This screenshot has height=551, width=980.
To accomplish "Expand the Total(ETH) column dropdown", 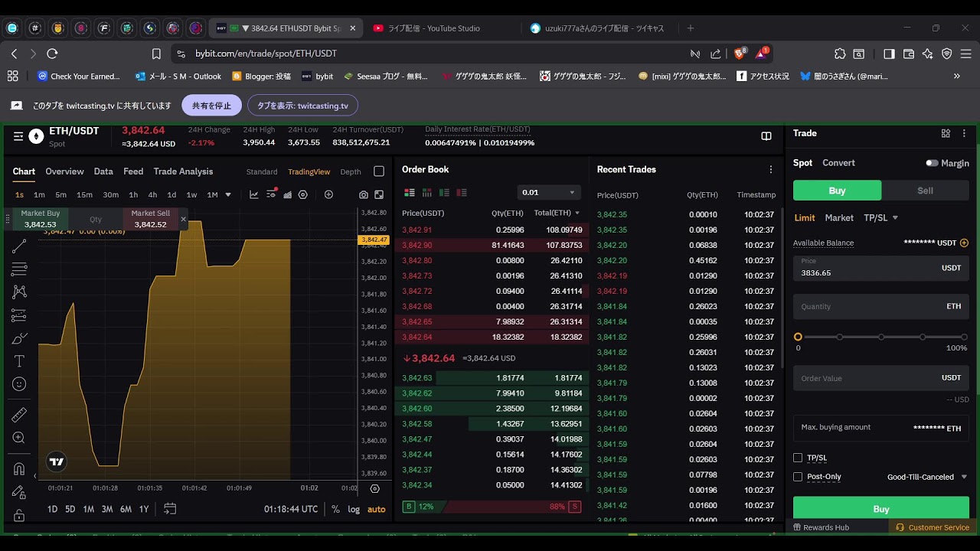I will pyautogui.click(x=577, y=213).
